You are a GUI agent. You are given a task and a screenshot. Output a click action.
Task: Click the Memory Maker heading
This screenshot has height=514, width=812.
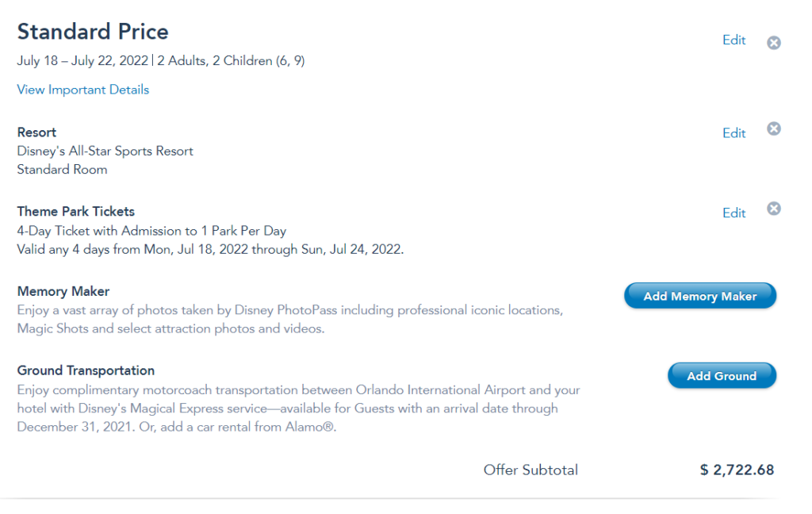pos(63,292)
